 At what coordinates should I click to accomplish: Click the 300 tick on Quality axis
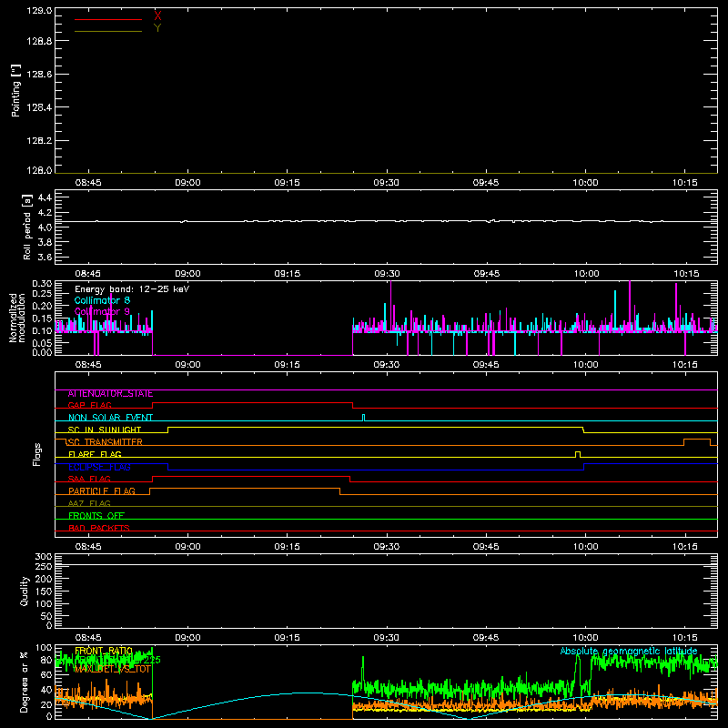click(44, 557)
